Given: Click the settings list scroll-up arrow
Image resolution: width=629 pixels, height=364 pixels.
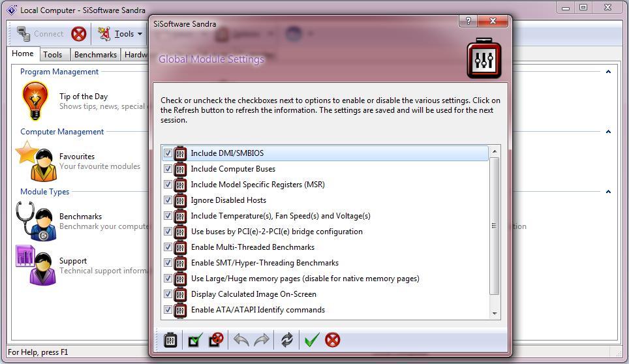Looking at the screenshot, I should (495, 151).
